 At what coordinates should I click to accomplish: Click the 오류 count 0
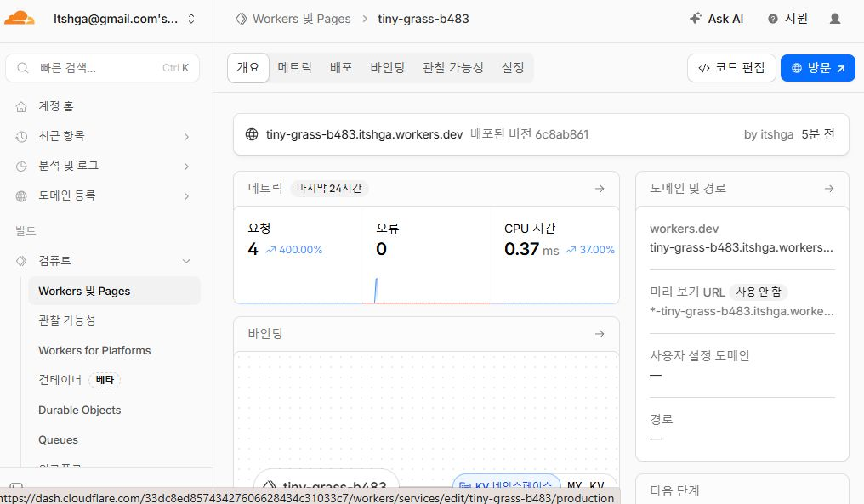click(x=381, y=249)
